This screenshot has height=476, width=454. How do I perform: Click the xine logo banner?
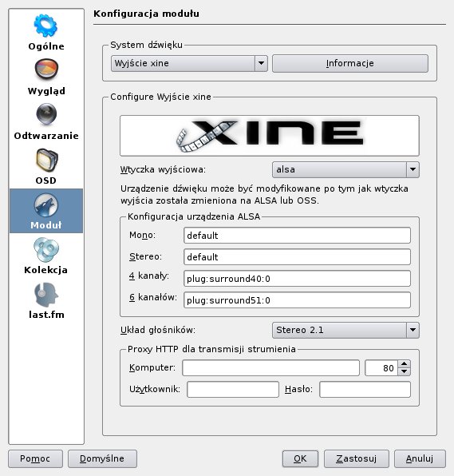(270, 136)
